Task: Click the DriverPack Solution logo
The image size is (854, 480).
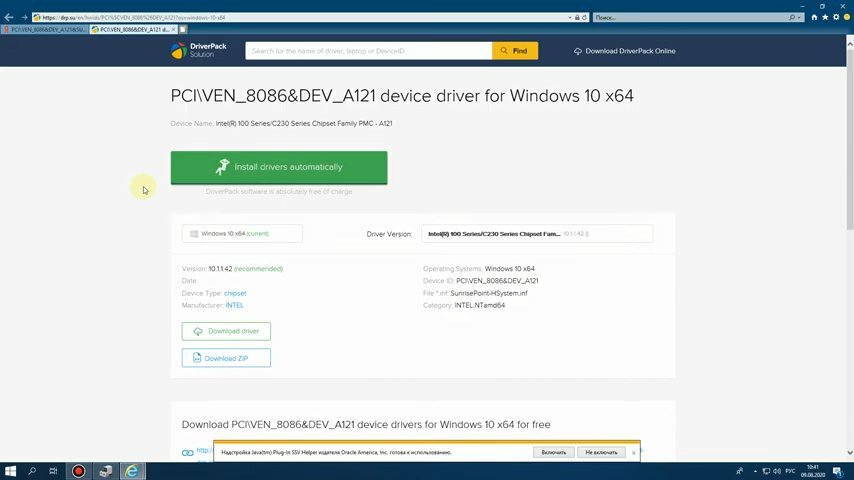Action: coord(198,51)
